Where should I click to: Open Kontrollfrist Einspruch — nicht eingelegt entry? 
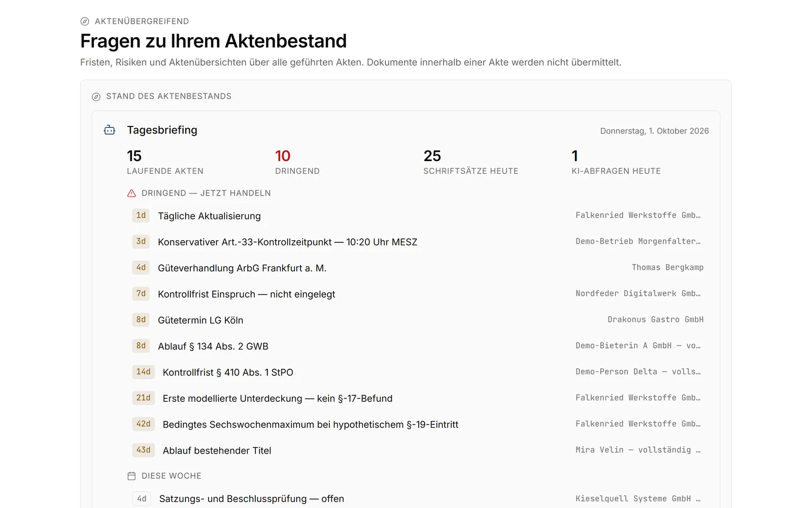point(418,294)
